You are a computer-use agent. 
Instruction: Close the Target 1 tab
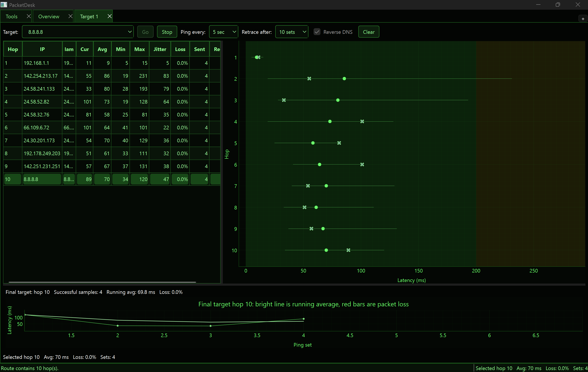110,16
